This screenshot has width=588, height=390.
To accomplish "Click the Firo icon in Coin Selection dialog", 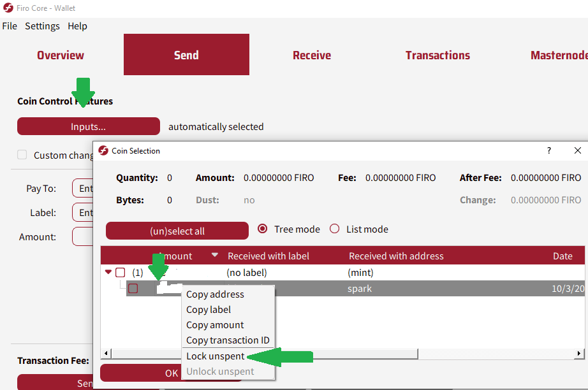I will [x=103, y=151].
